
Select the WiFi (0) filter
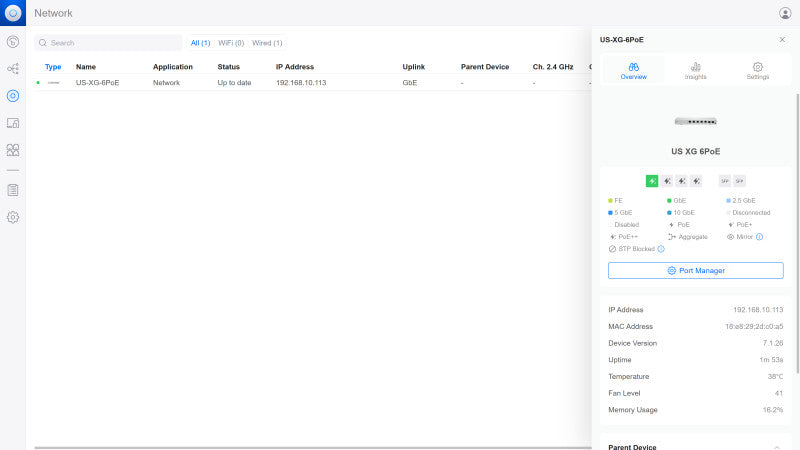tap(231, 43)
